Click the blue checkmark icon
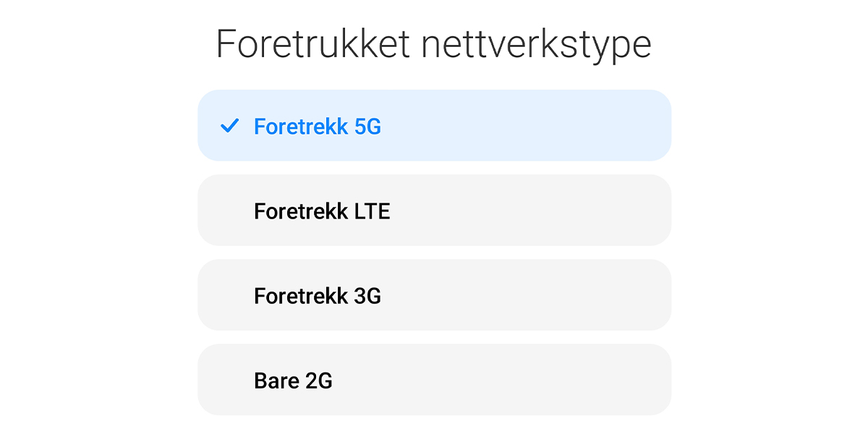The image size is (868, 434). click(229, 127)
